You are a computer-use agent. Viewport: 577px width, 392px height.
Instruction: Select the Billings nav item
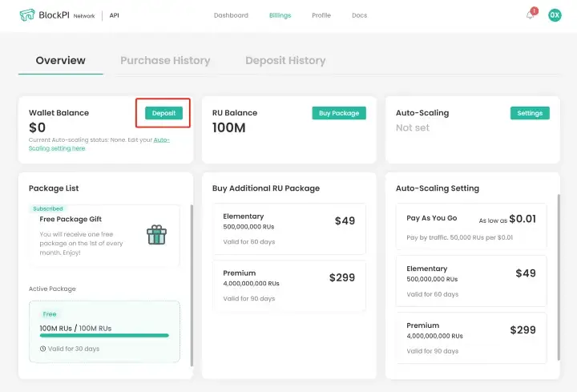pos(280,15)
